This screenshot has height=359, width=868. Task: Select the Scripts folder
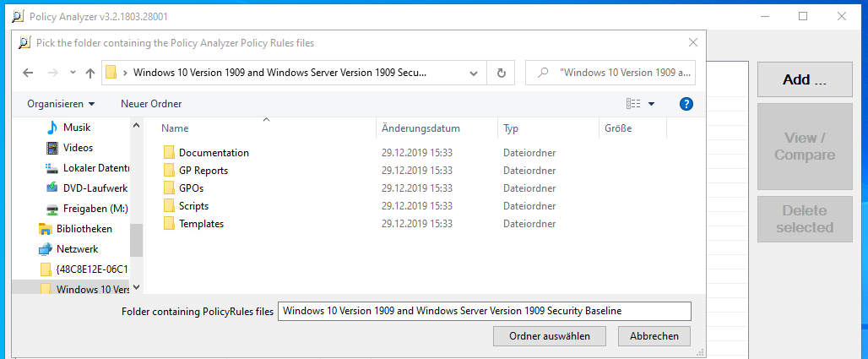[193, 205]
